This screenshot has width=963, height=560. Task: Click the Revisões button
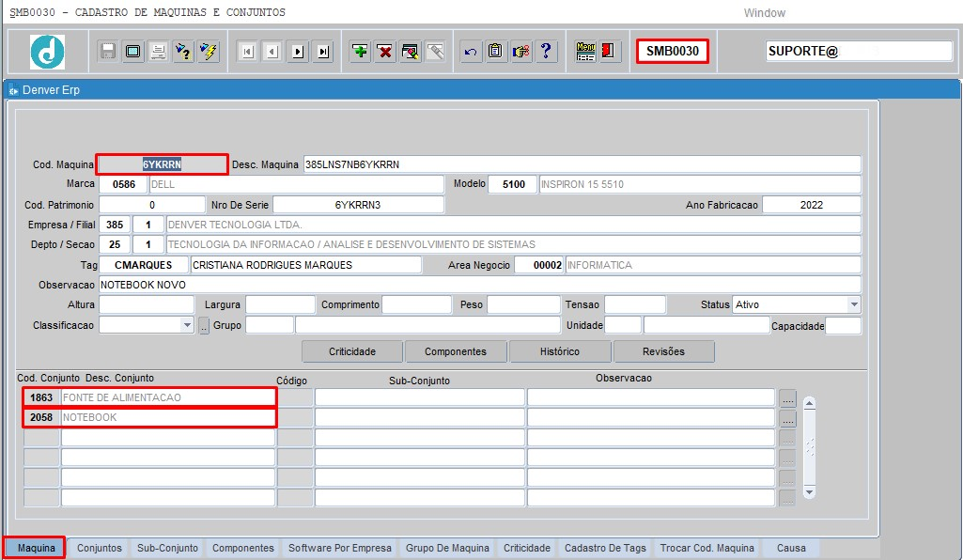(663, 351)
